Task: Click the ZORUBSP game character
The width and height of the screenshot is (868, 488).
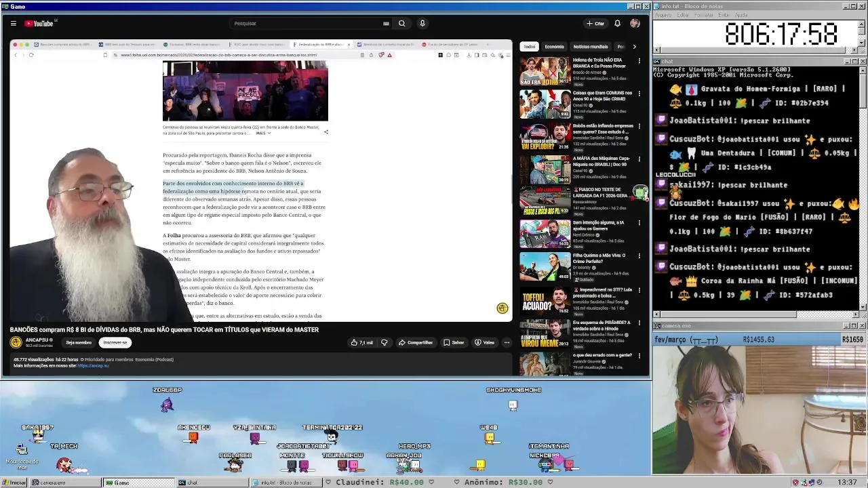Action: (x=167, y=405)
